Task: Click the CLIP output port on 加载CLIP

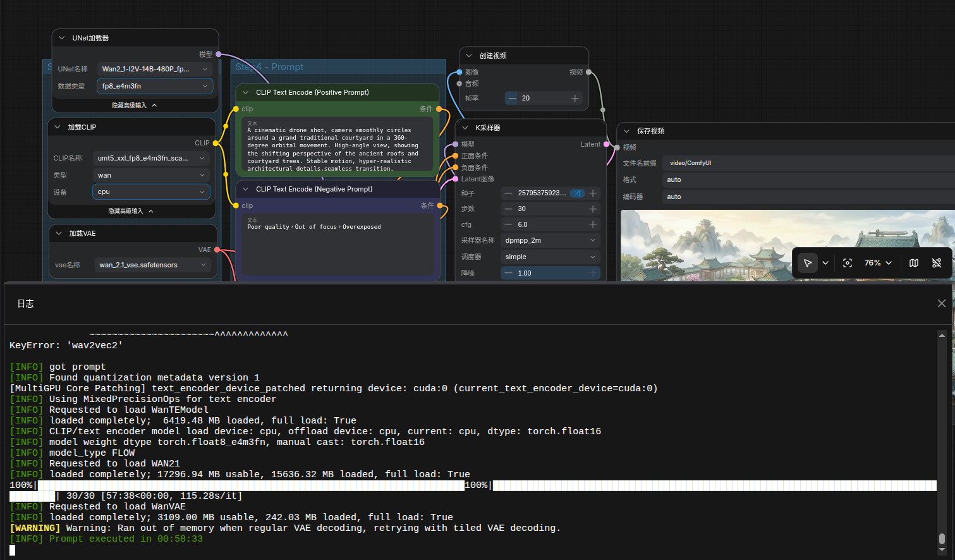Action: [x=216, y=143]
